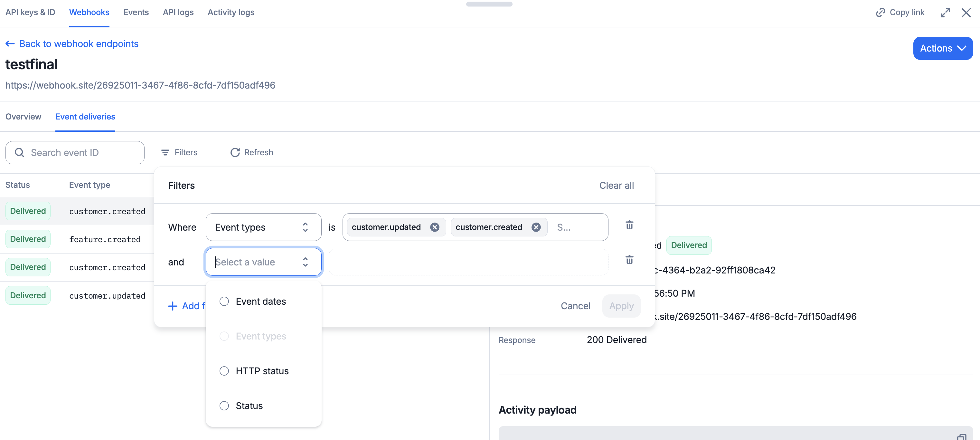Switch to the Overview tab
This screenshot has height=440, width=980.
(x=23, y=117)
